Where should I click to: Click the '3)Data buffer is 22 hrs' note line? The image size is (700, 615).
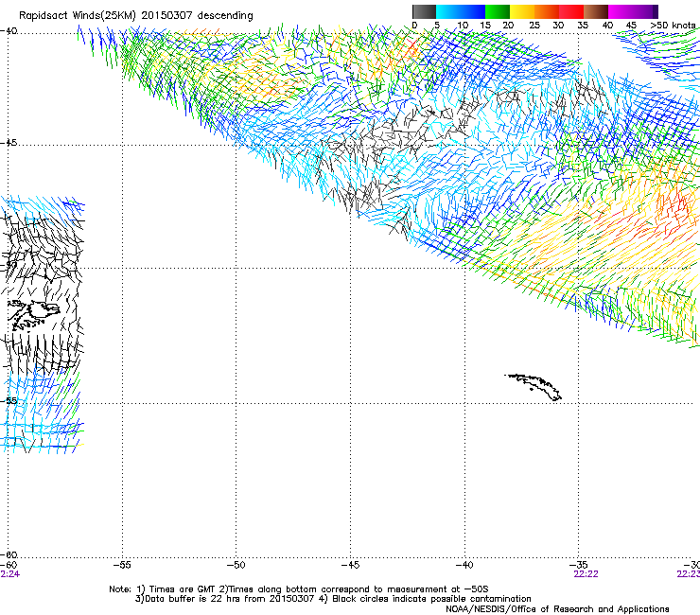(333, 599)
